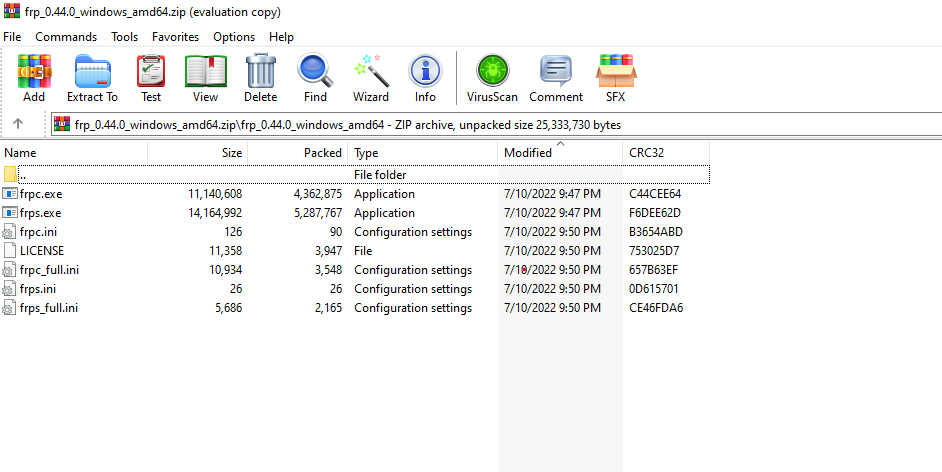Sort by the Modified column header
This screenshot has width=942, height=472.
click(560, 153)
